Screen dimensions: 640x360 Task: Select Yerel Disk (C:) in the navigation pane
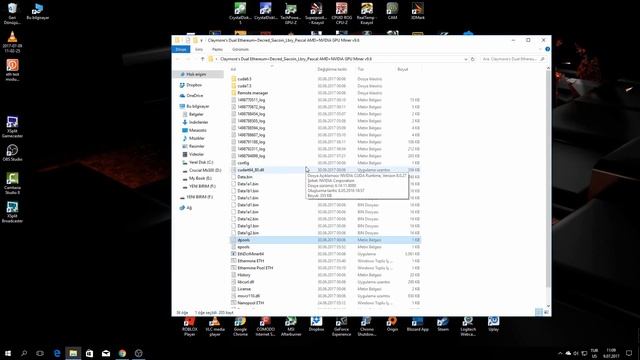pyautogui.click(x=201, y=162)
